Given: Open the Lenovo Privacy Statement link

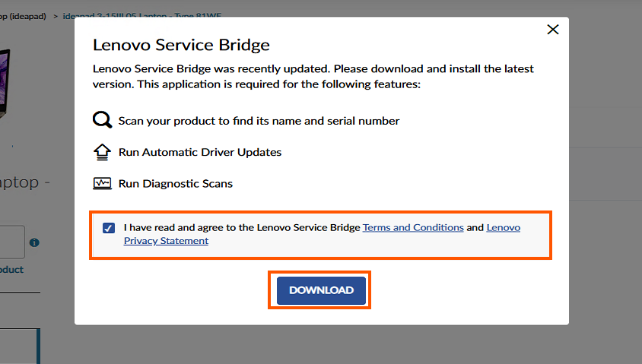Looking at the screenshot, I should (322, 234).
